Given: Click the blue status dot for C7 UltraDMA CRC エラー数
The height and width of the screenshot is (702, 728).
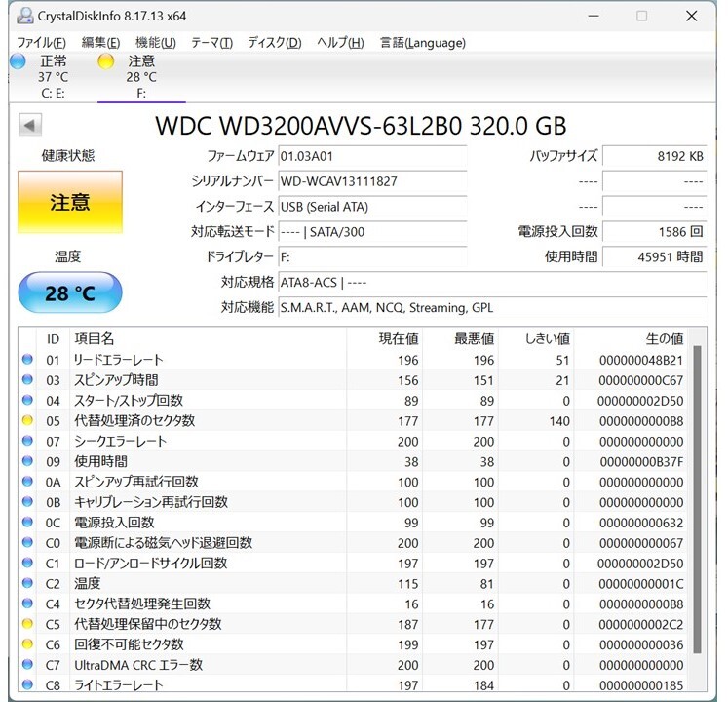Looking at the screenshot, I should point(27,664).
